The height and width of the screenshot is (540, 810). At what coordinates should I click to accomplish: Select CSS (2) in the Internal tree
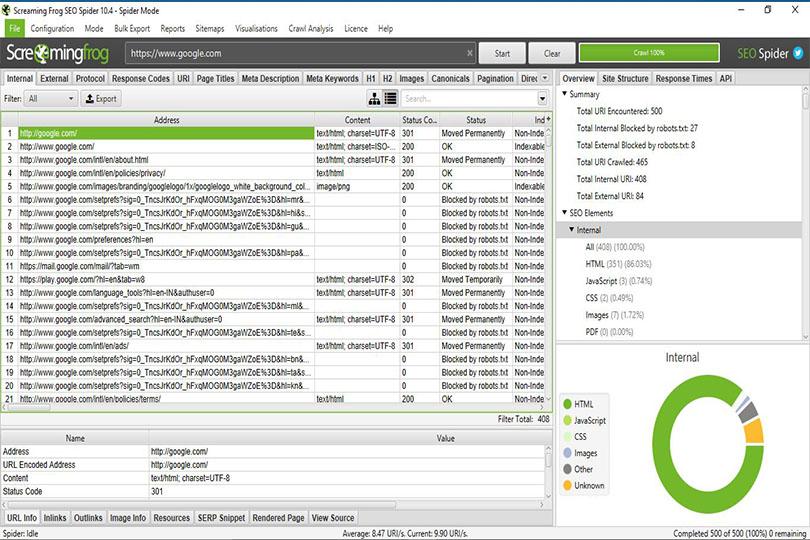tap(609, 298)
